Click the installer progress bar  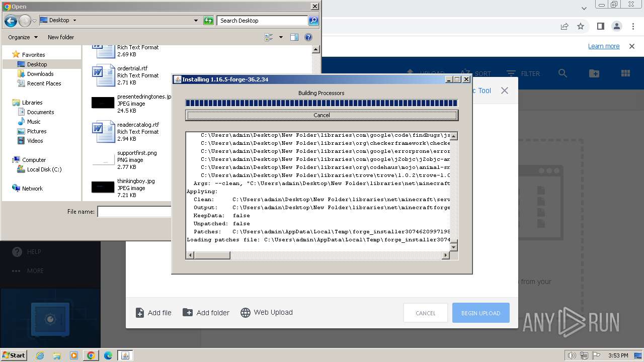coord(321,103)
